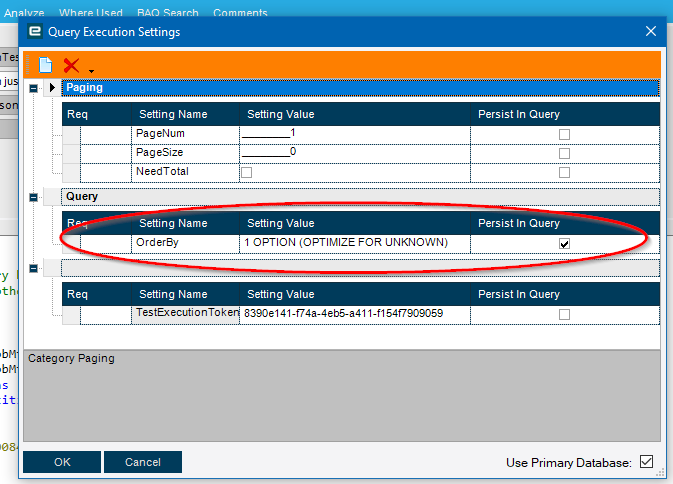Viewport: 673px width, 484px height.
Task: Click the dialog's bottom-right corner grip
Action: (x=660, y=473)
